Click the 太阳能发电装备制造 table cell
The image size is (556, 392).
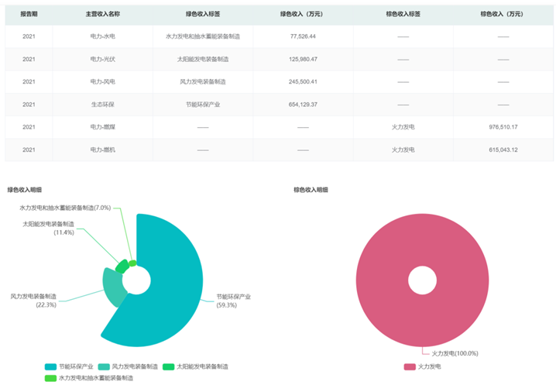(203, 59)
